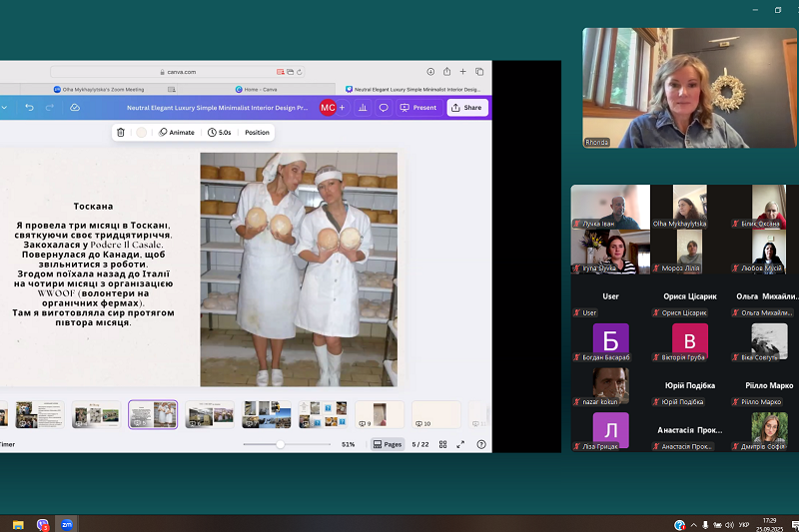799x532 pixels.
Task: Open the Canva analytics chart icon
Action: click(x=363, y=107)
